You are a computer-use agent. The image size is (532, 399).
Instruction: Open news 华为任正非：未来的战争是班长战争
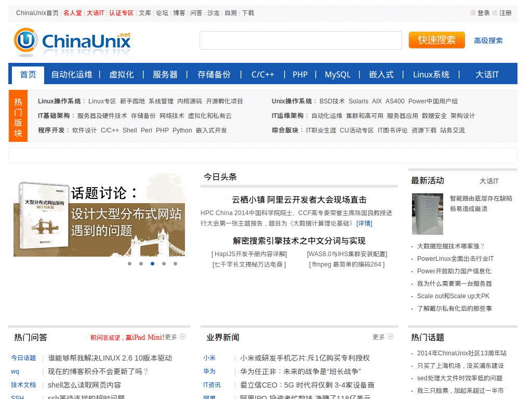coord(301,371)
